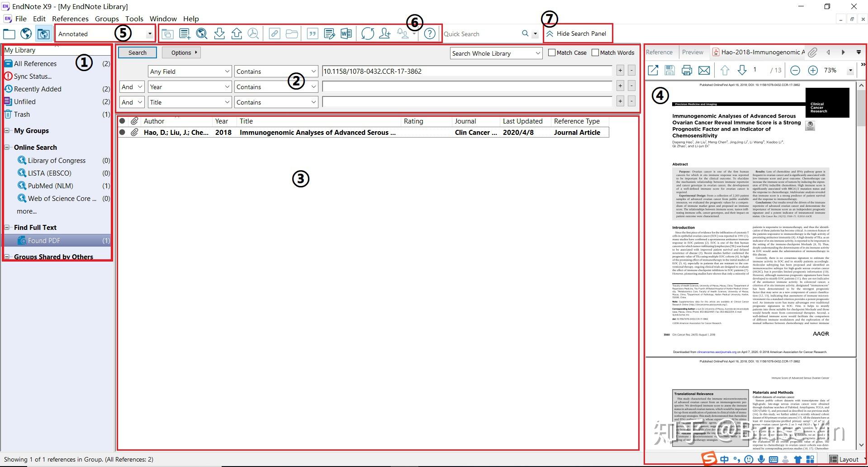This screenshot has width=868, height=467.
Task: Enable the Match Case checkbox
Action: 552,52
